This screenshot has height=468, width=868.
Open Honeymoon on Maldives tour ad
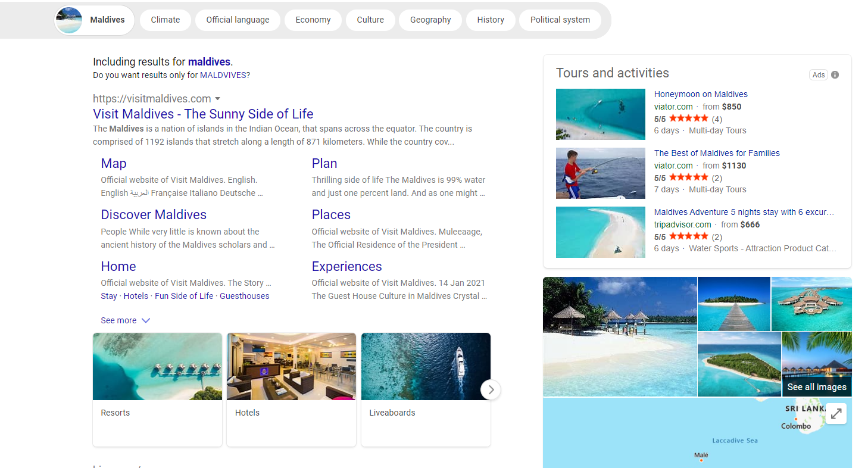pos(701,94)
